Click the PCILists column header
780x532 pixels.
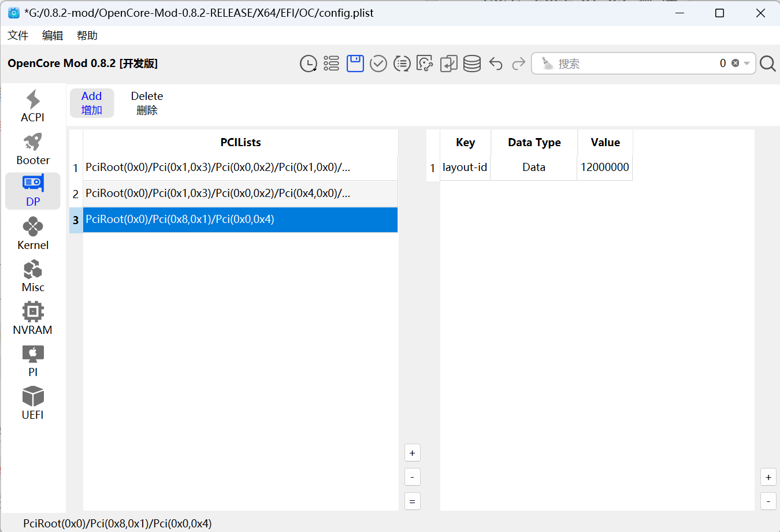click(x=240, y=142)
